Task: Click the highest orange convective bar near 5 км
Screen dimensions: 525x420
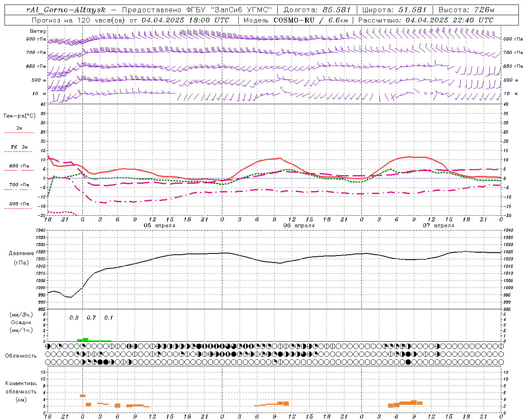Action: point(82,396)
